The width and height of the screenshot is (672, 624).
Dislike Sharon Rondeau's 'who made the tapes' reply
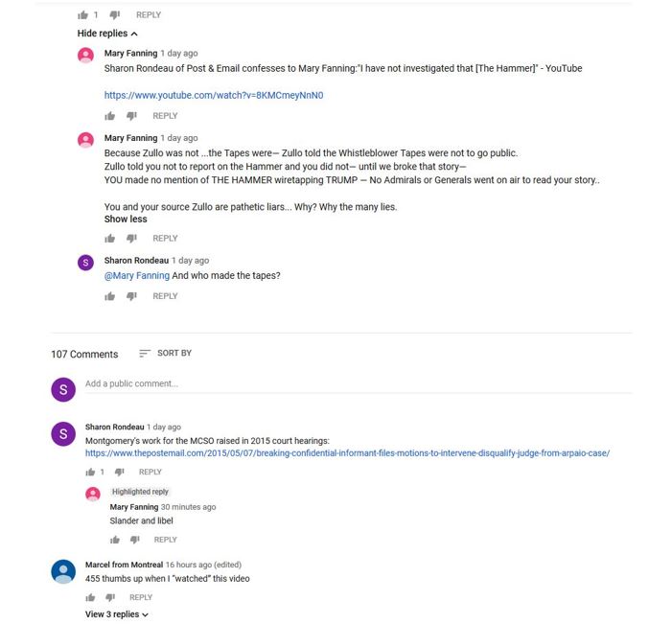[x=132, y=296]
